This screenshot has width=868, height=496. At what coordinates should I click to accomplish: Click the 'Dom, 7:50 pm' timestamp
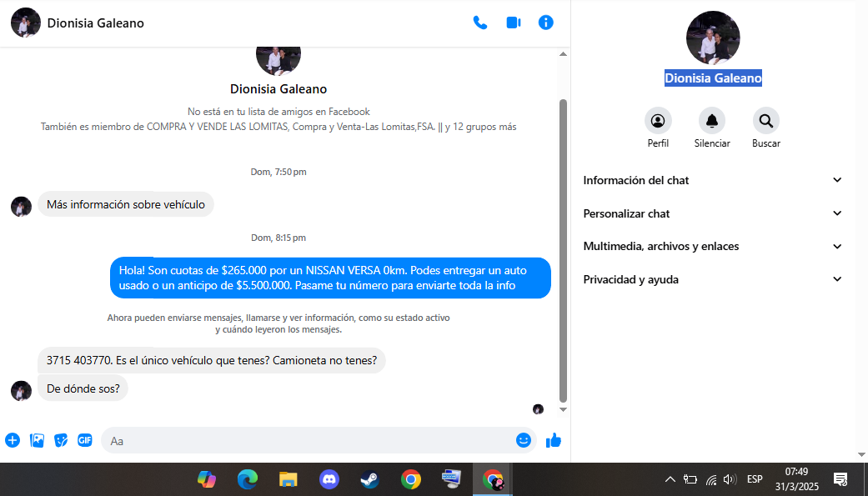278,173
